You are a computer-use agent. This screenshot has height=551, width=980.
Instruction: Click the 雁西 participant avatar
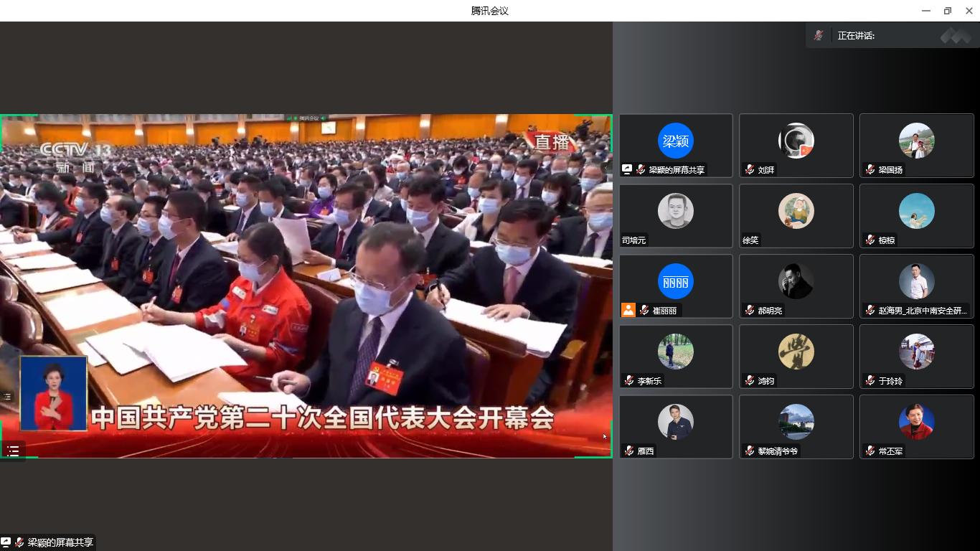676,422
